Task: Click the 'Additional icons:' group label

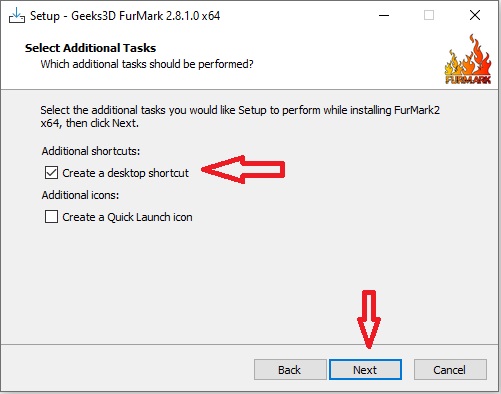Action: point(80,195)
